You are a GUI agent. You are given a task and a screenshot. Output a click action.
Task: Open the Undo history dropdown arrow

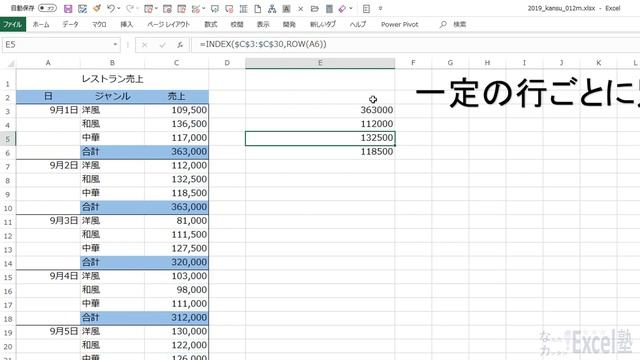coord(119,9)
